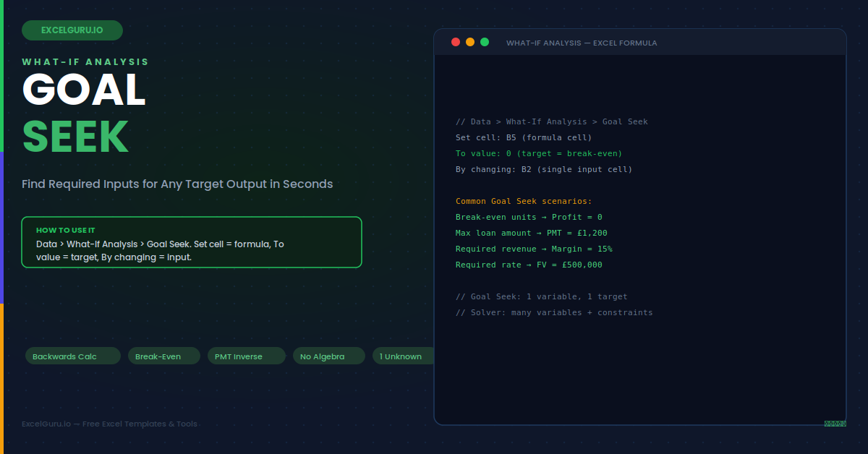The image size is (868, 454).
Task: Click the red window dot
Action: 456,42
